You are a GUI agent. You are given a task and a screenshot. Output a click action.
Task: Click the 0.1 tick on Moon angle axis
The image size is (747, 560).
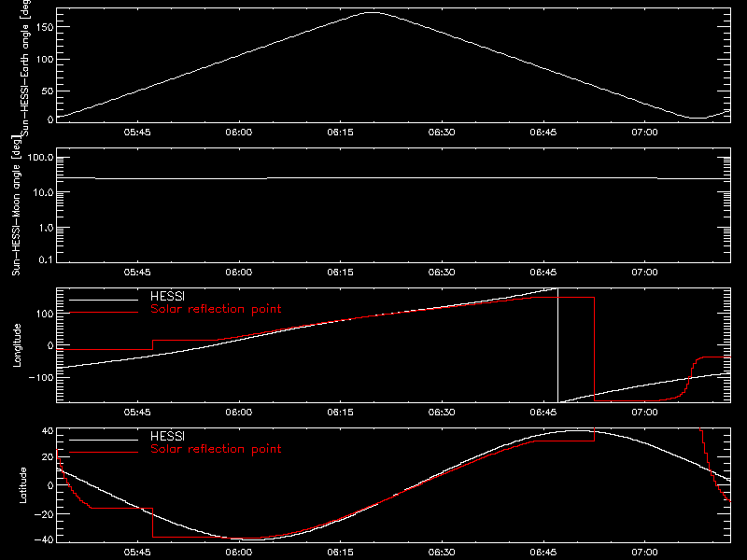point(46,260)
